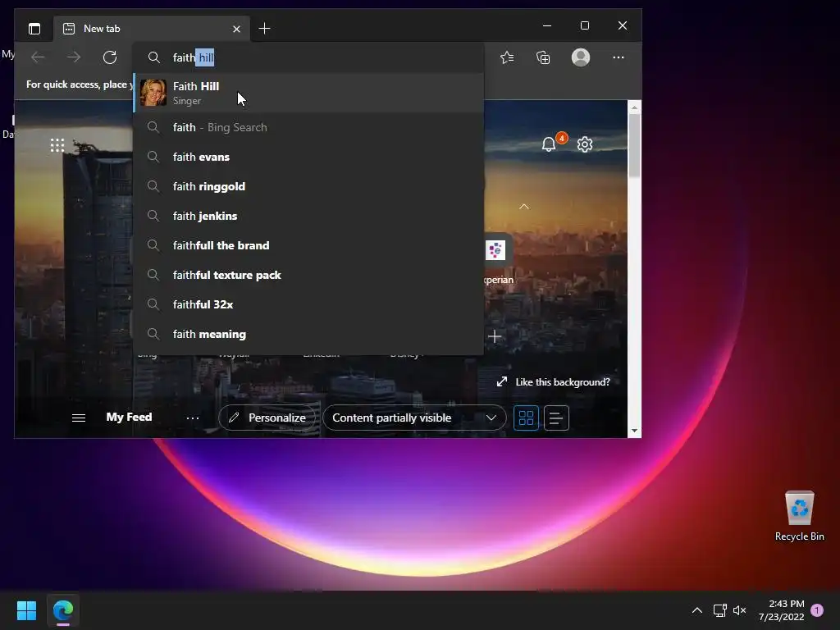Viewport: 840px width, 630px height.
Task: Pick the 'faithfull the brand' suggestion
Action: click(308, 245)
